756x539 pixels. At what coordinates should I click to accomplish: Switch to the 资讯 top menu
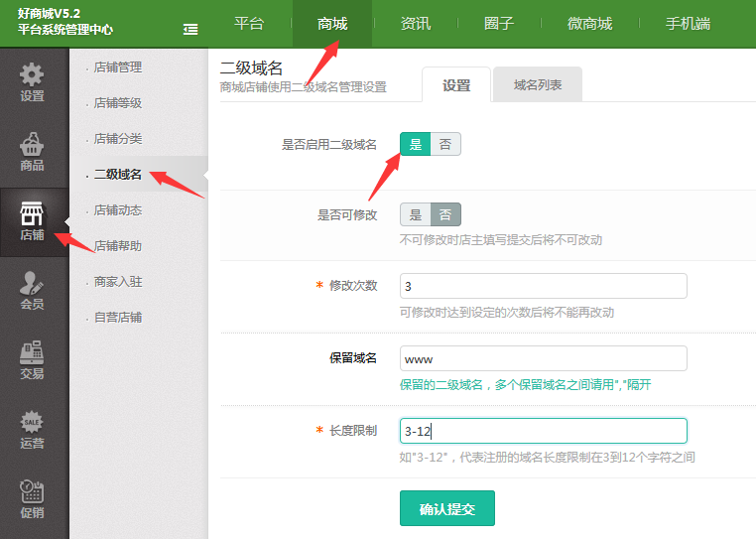coord(416,24)
